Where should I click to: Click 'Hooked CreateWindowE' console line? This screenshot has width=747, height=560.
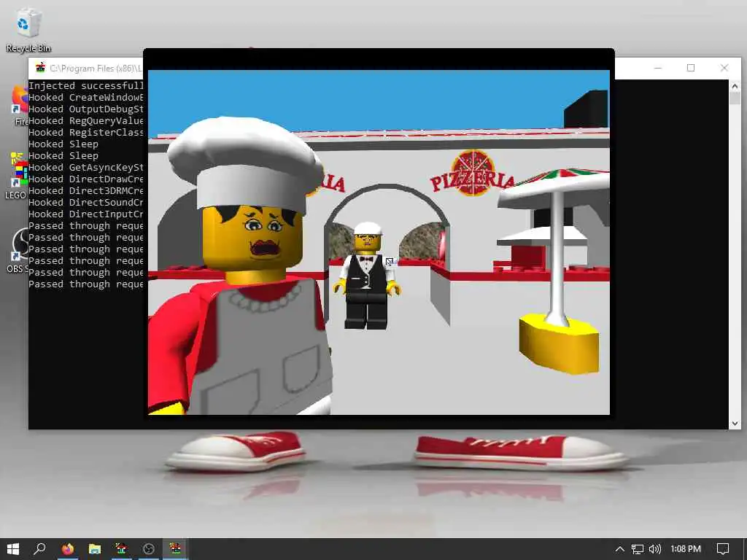click(86, 97)
